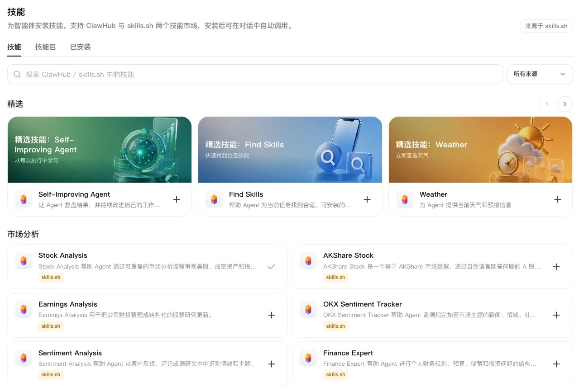Click the Find Skills card title
The height and width of the screenshot is (392, 579).
coord(246,194)
